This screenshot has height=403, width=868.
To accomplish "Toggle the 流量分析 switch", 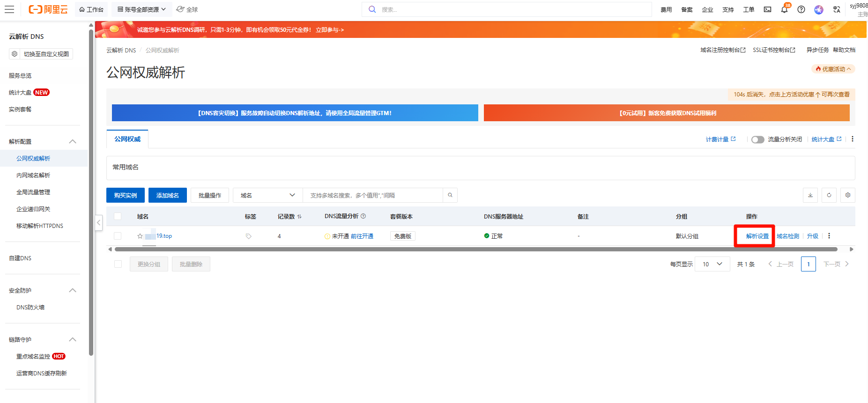I will tap(757, 139).
